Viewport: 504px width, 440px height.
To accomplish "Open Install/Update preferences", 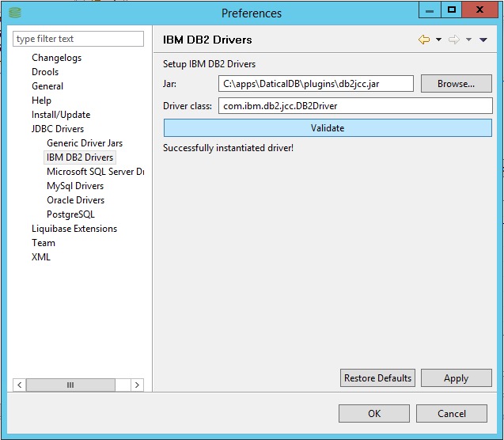I will tap(61, 115).
